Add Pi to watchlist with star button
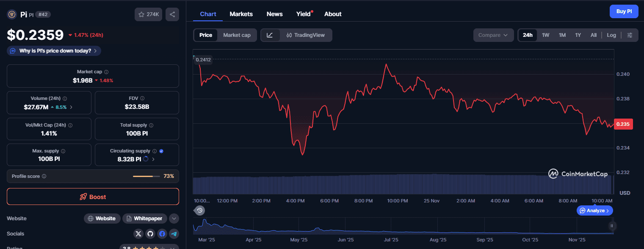 pyautogui.click(x=148, y=14)
